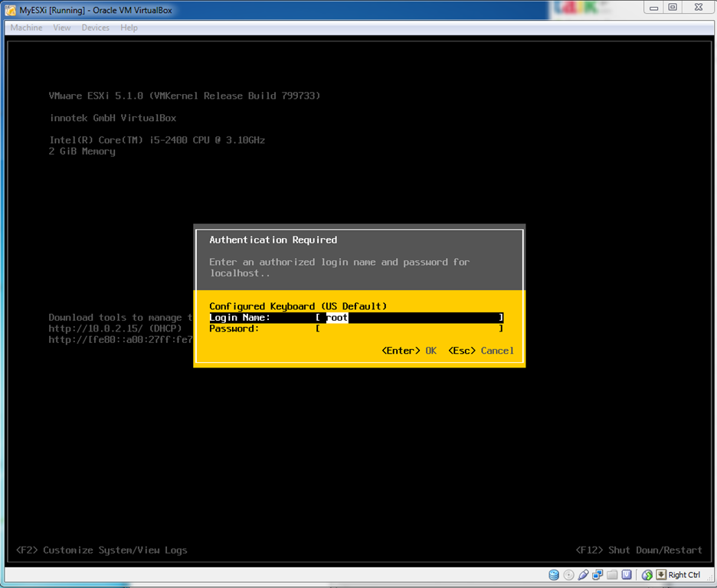717x588 pixels.
Task: Open the USB devices status icon
Action: tap(583, 575)
